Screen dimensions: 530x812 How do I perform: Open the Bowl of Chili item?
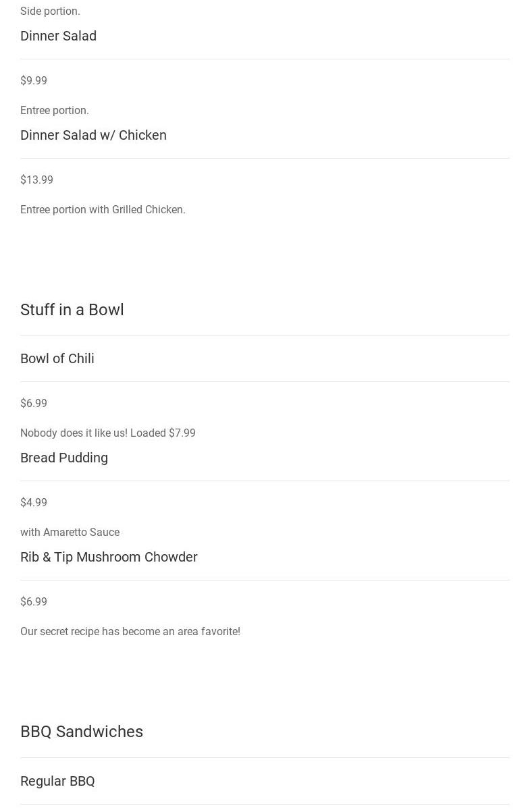[57, 358]
